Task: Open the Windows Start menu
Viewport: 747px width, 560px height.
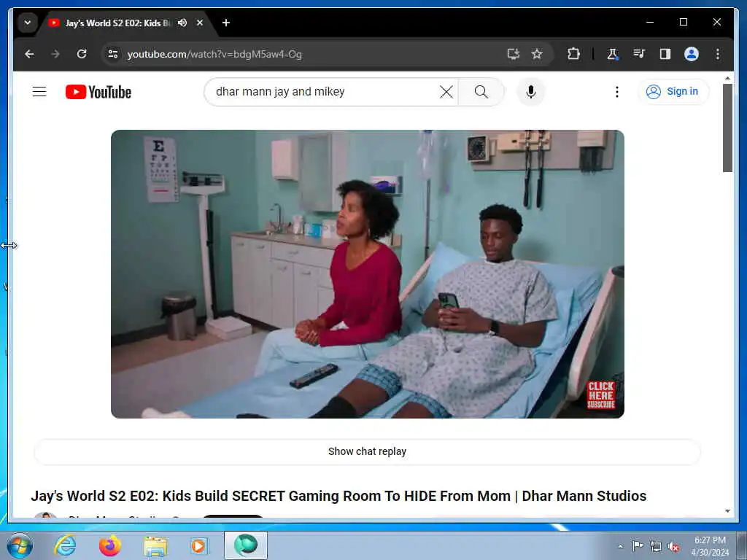Action: [19, 545]
